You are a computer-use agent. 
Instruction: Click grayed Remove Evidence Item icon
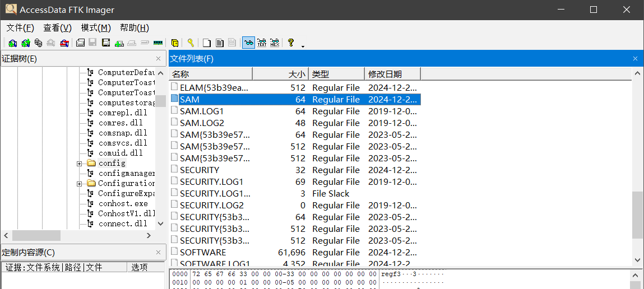(x=51, y=43)
